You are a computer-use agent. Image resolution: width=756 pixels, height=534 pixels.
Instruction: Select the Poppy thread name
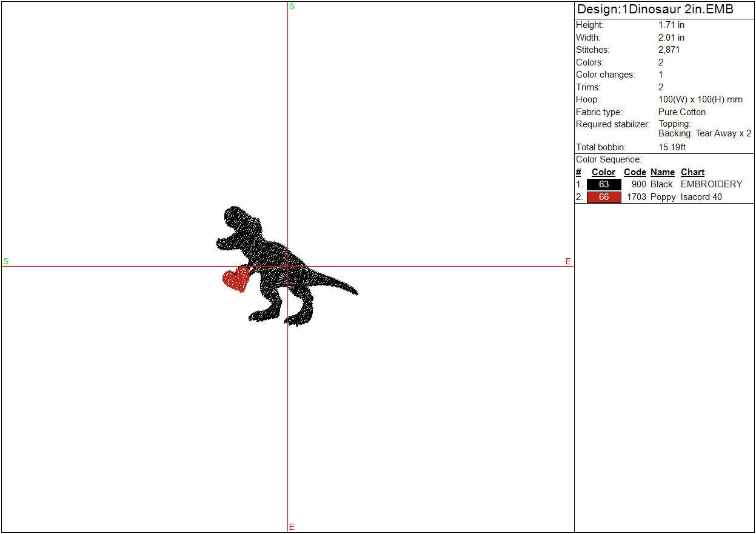(663, 197)
